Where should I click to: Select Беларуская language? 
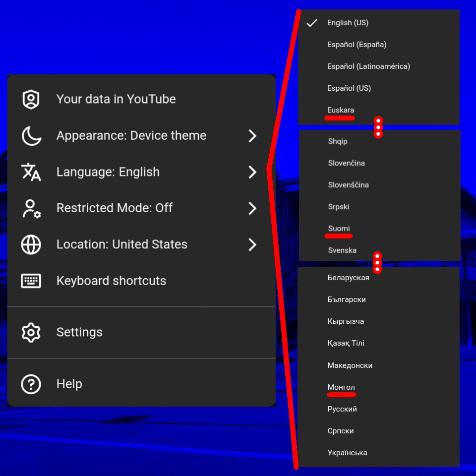click(379, 278)
